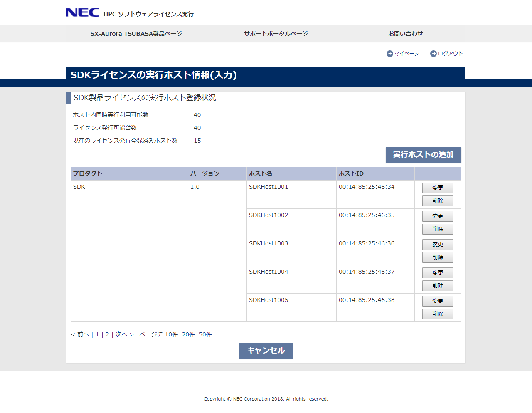Click 変更 for SDKHost1001

click(438, 188)
